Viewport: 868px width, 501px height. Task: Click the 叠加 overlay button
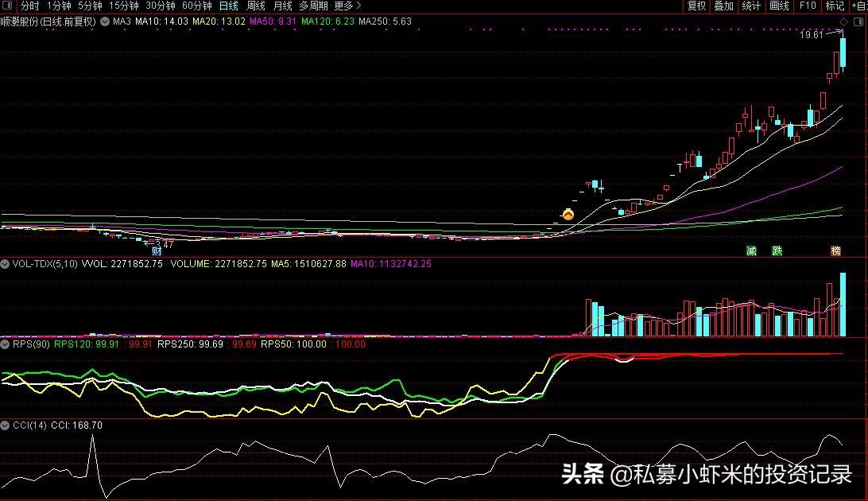click(723, 6)
